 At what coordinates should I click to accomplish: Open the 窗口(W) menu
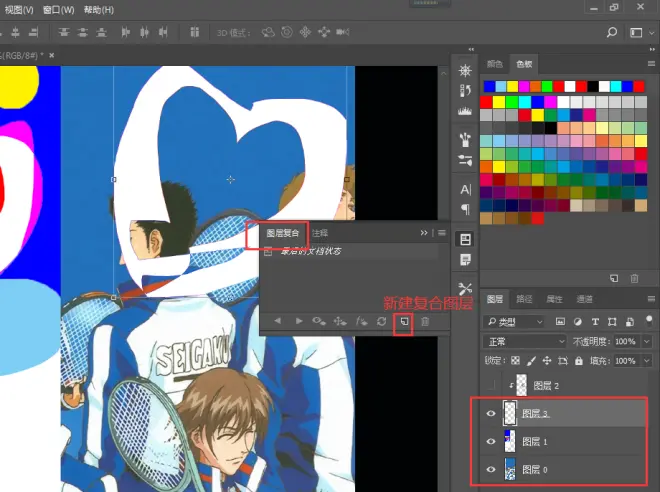[59, 9]
